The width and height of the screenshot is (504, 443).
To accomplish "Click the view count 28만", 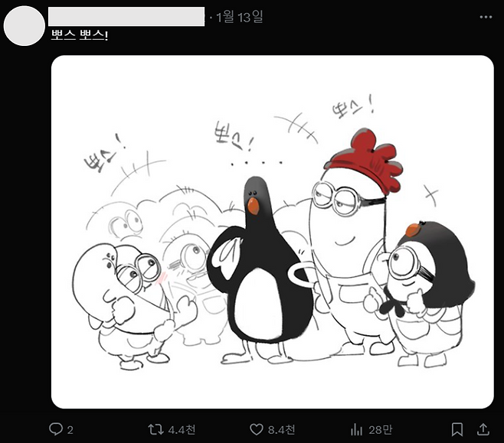I will pos(381,429).
